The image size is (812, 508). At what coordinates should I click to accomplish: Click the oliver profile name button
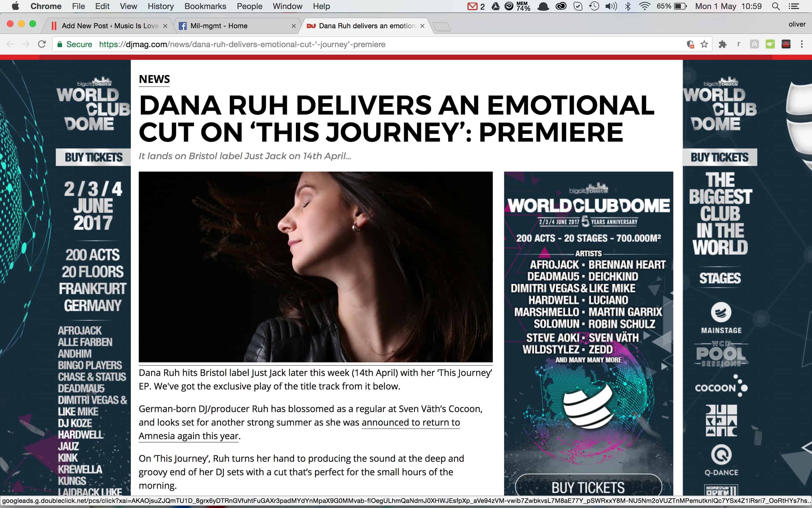797,24
